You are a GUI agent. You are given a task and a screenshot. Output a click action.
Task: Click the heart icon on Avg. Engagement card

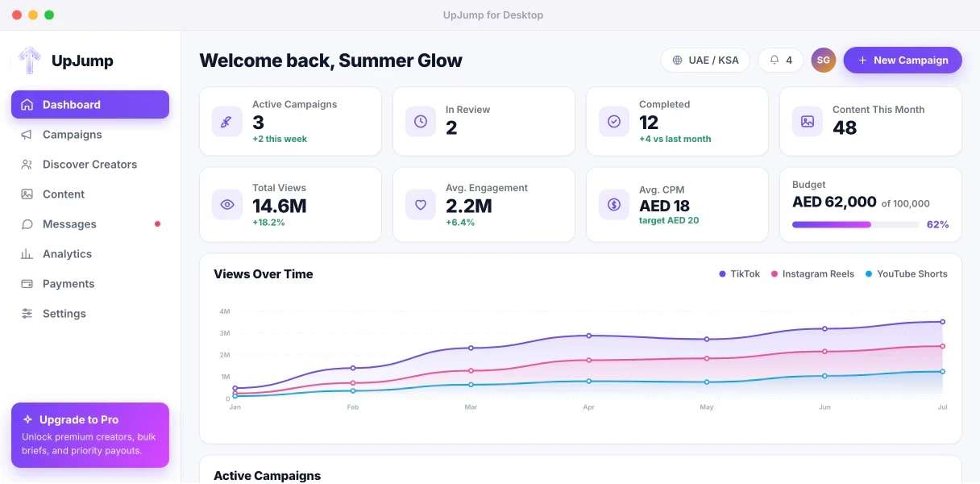pos(421,205)
